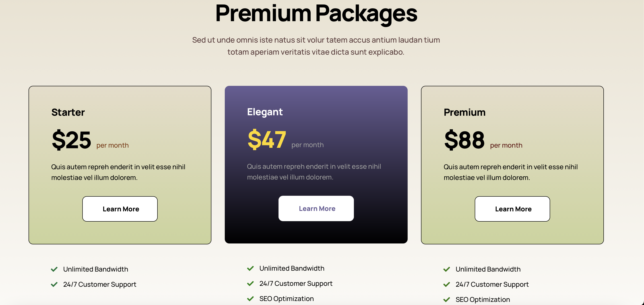Click the checkmark beside Starter's Unlimited Bandwidth
Viewport: 644px width, 305px height.
[54, 269]
